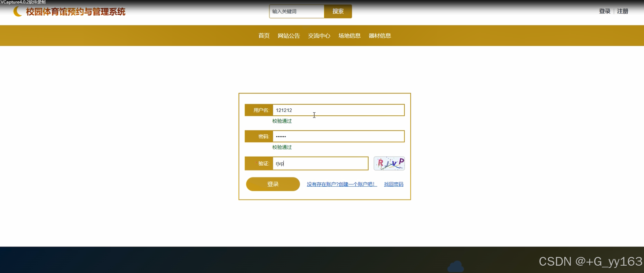Click the 用户名 label
644x273 pixels.
point(261,110)
